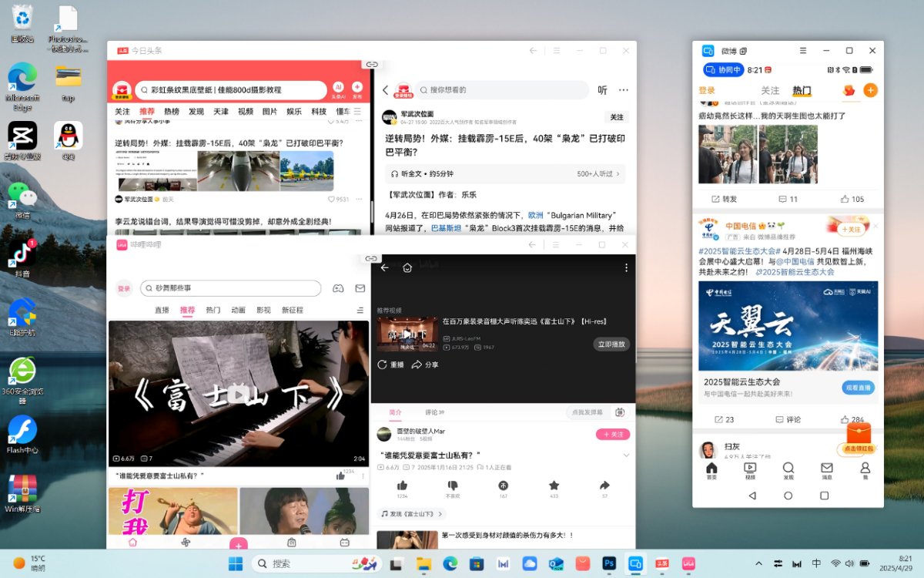Go to home from Bilibili video player
The width and height of the screenshot is (924, 578).
(x=407, y=267)
